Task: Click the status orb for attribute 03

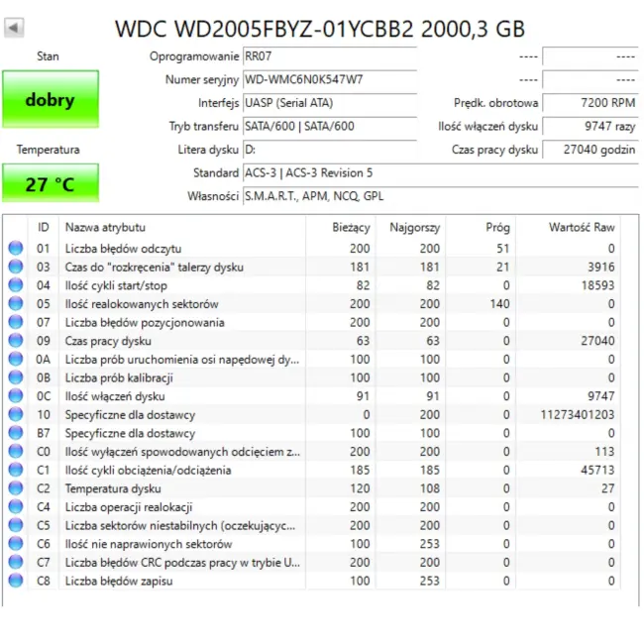Action: (16, 267)
